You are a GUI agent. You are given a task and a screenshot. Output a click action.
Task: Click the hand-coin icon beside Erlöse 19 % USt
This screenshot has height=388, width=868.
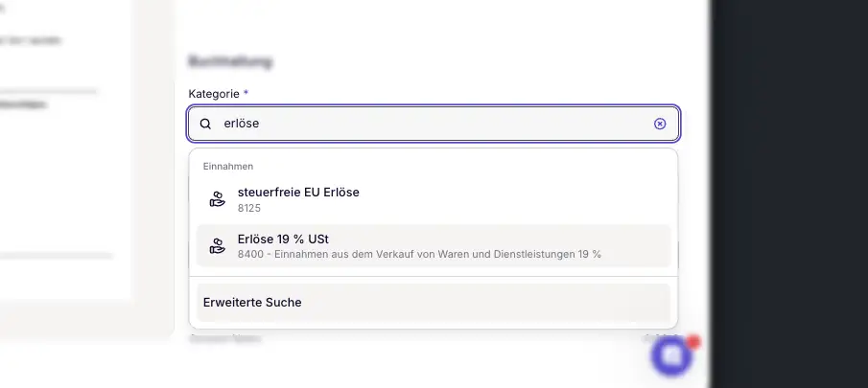(218, 245)
